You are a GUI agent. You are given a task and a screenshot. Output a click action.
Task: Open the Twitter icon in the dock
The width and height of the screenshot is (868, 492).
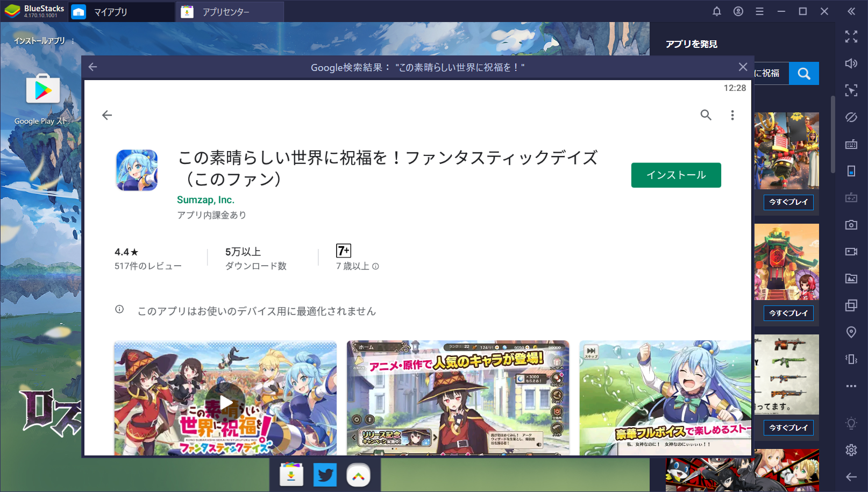click(x=325, y=475)
